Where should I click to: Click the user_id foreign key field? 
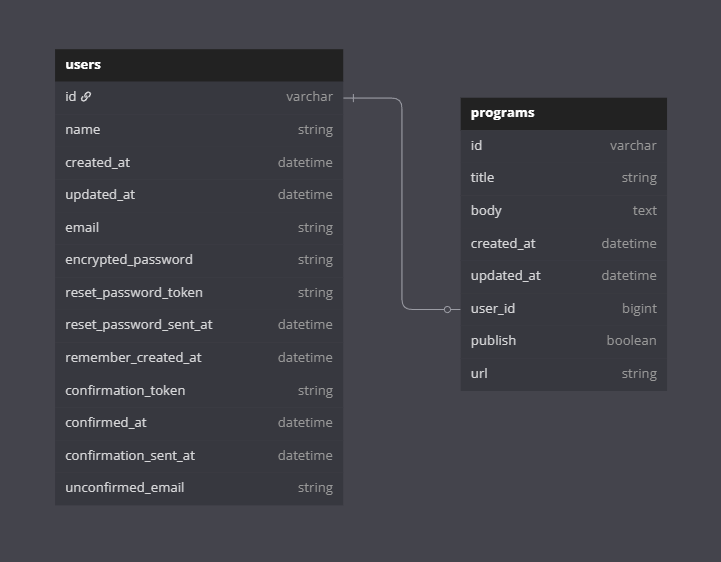[x=563, y=309]
